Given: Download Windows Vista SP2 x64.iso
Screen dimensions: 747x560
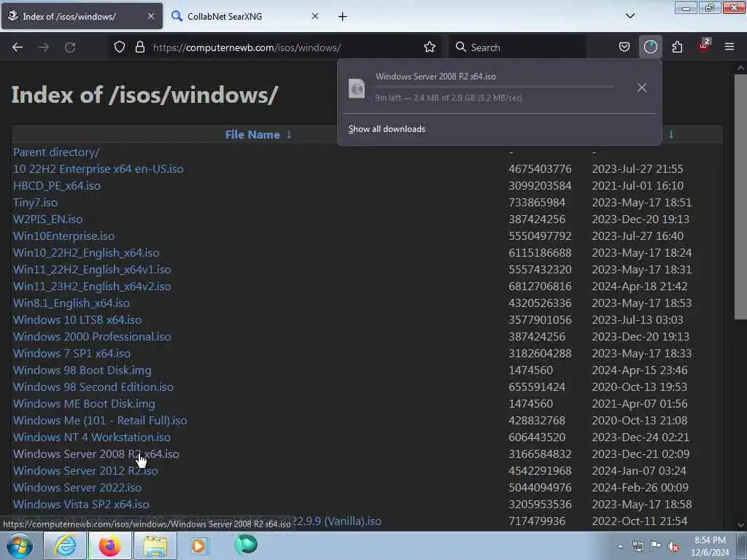Looking at the screenshot, I should tap(81, 505).
